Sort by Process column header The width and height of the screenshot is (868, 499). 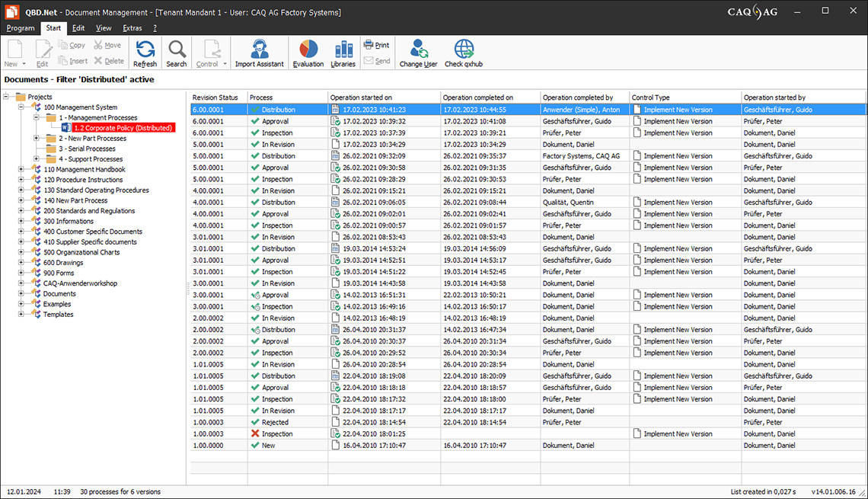click(x=287, y=98)
